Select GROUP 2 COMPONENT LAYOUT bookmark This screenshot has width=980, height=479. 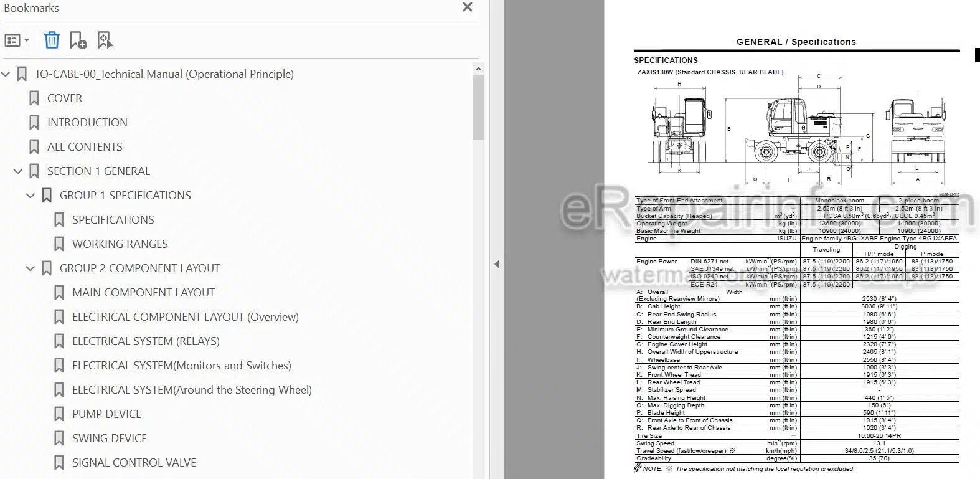click(x=139, y=268)
